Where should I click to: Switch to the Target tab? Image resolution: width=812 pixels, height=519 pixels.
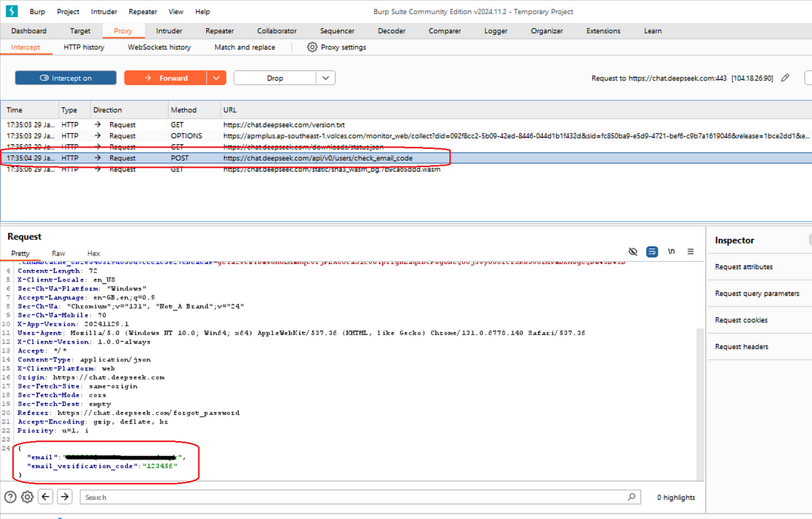coord(81,30)
